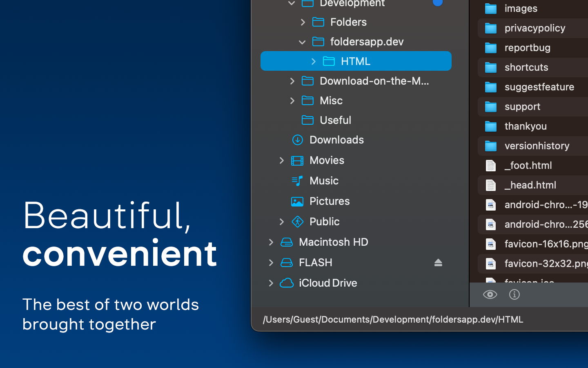
Task: Select the Useful folder name
Action: tap(335, 120)
